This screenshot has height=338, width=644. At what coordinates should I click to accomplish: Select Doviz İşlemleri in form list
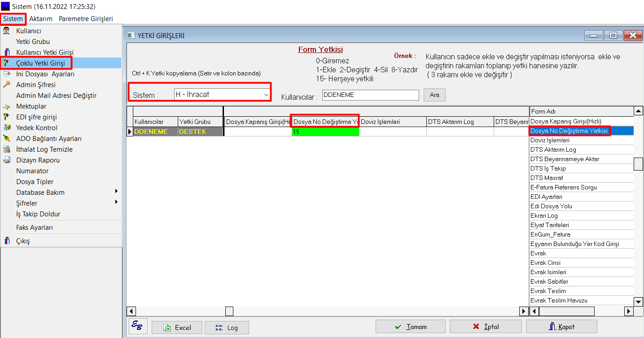click(582, 140)
